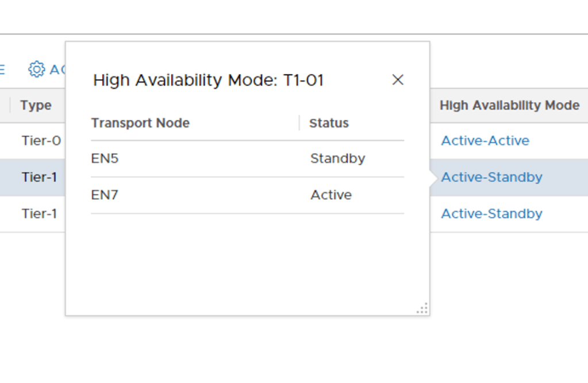Select the bottom Tier-1 row
The image size is (588, 383).
pyautogui.click(x=39, y=214)
